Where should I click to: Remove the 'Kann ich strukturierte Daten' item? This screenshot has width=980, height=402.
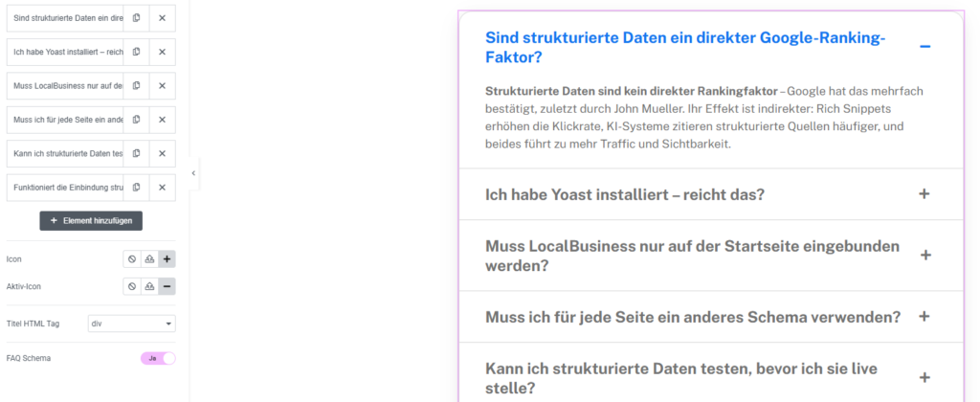(x=163, y=153)
